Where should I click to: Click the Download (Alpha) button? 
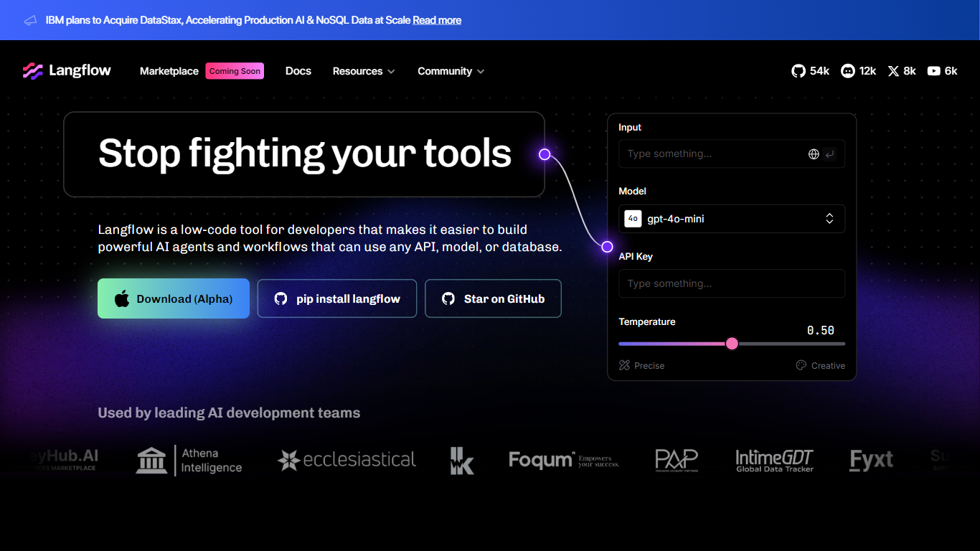click(174, 298)
